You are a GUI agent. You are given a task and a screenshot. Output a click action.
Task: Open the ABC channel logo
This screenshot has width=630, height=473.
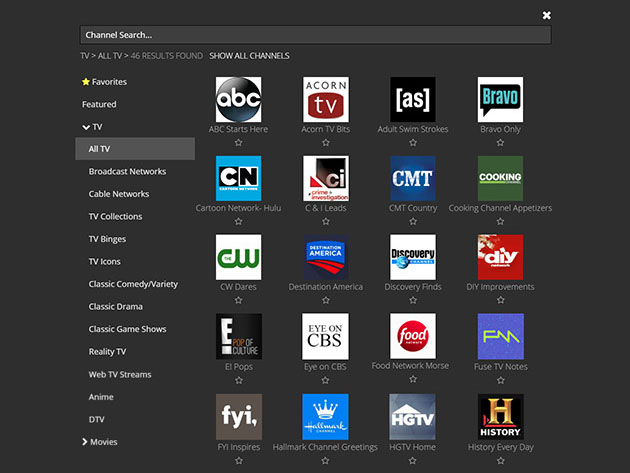[x=238, y=99]
